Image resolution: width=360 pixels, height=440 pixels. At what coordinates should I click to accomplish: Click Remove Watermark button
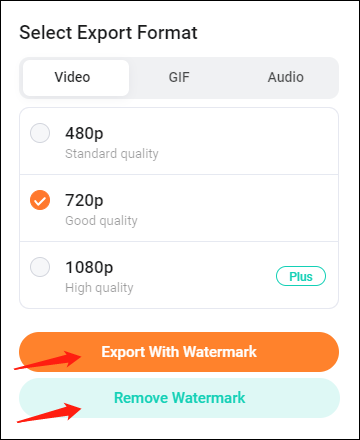(179, 398)
